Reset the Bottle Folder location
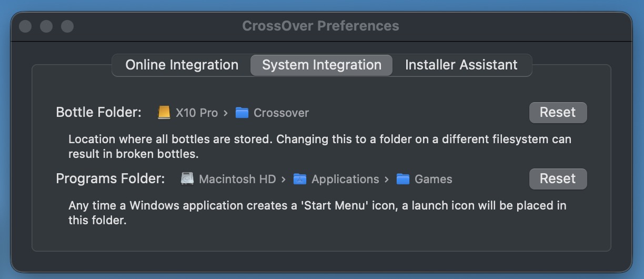Viewport: 644px width, 279px height. (x=558, y=112)
